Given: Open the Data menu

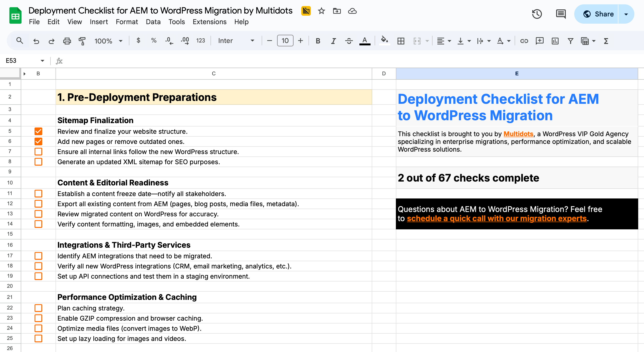Looking at the screenshot, I should pos(153,22).
